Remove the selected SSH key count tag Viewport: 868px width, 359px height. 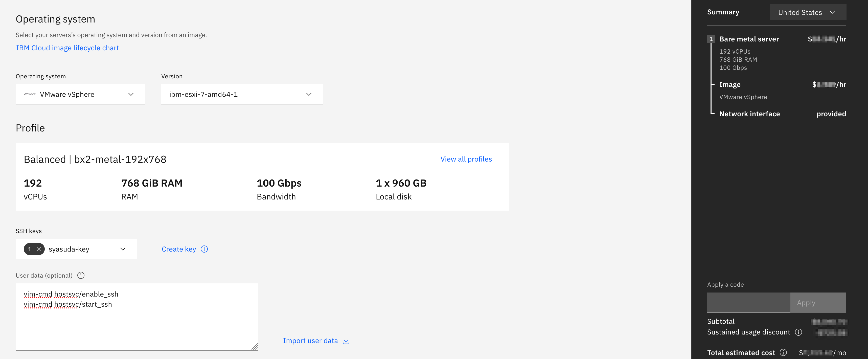pyautogui.click(x=39, y=249)
